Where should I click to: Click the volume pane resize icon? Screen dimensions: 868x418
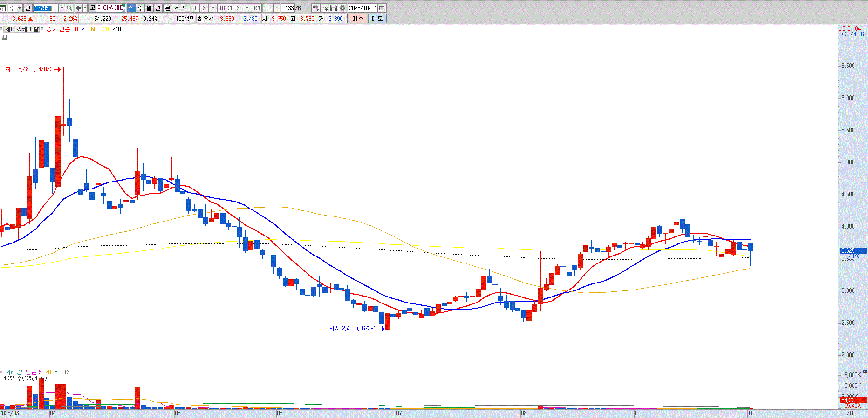pyautogui.click(x=865, y=371)
